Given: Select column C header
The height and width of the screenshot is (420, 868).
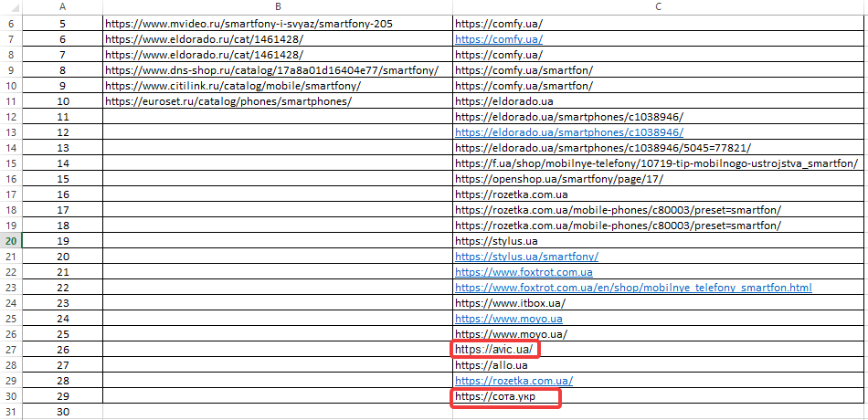Looking at the screenshot, I should [660, 6].
